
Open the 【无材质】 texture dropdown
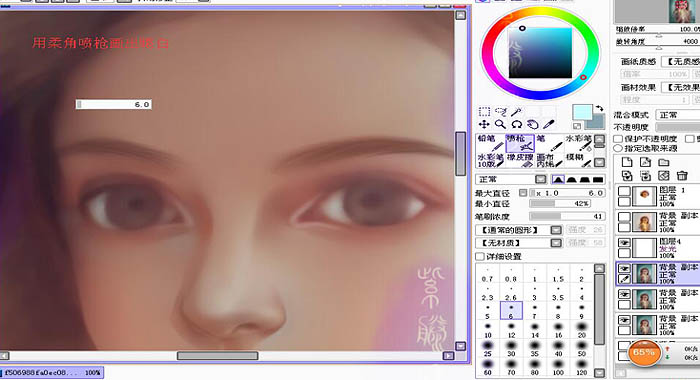coord(556,243)
